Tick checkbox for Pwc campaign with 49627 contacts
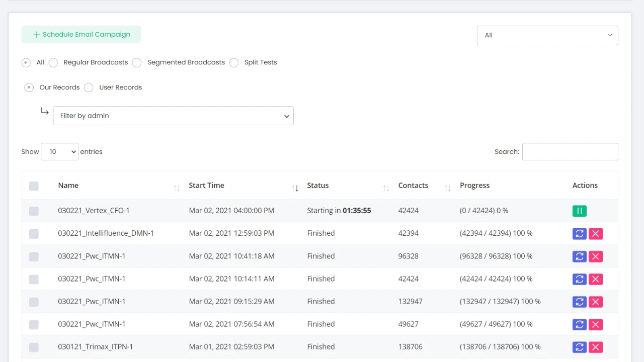This screenshot has width=644, height=362. (34, 324)
